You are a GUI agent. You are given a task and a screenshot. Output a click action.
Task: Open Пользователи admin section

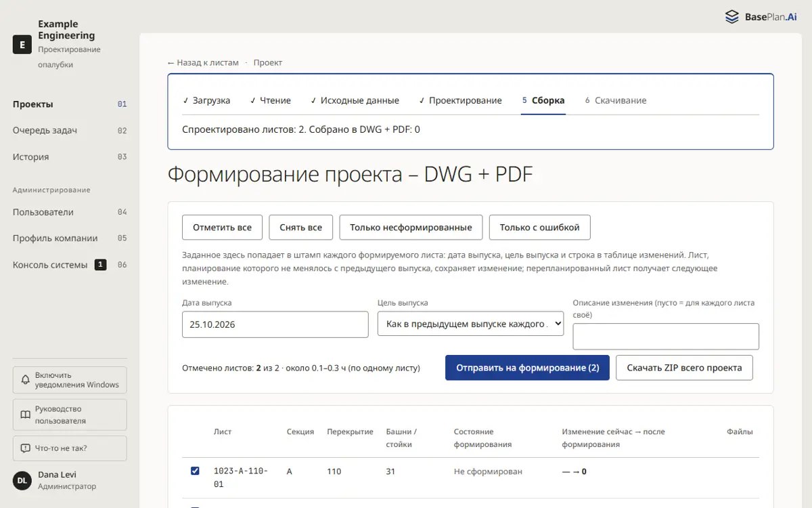click(70, 212)
